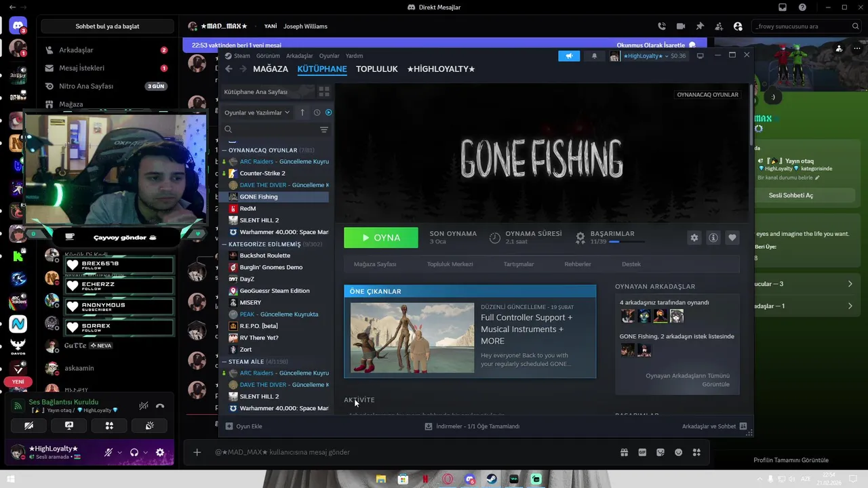Launch GONE Fishing with OYNA button
The image size is (868, 488).
point(381,238)
